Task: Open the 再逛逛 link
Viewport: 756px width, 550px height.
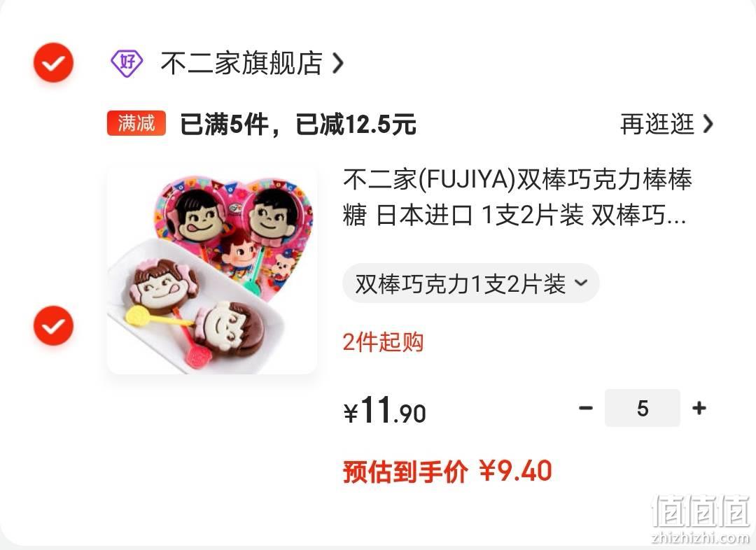Action: pos(657,124)
